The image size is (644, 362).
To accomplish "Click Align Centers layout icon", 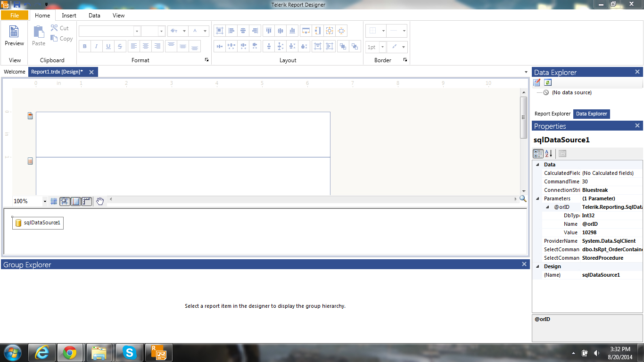I will point(243,31).
